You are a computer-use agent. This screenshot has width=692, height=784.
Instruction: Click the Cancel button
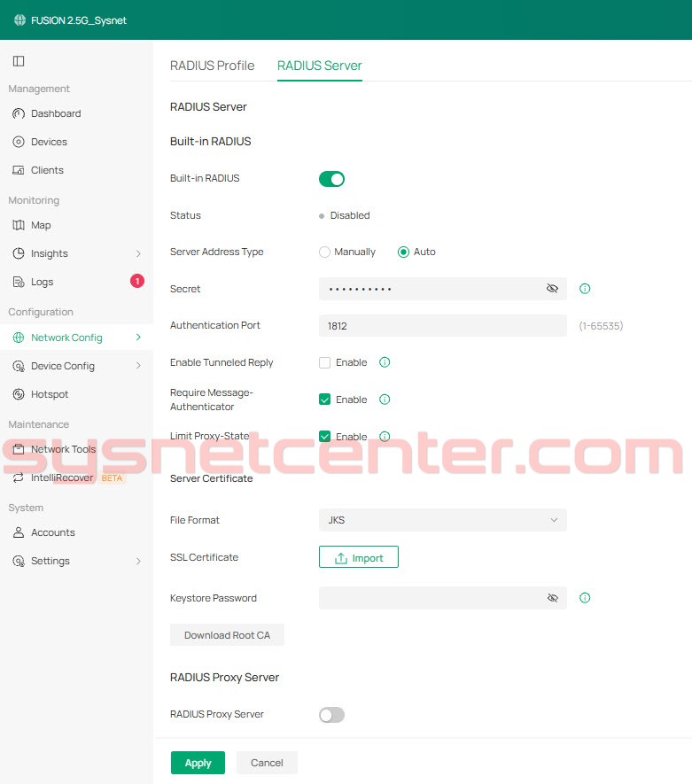click(267, 763)
